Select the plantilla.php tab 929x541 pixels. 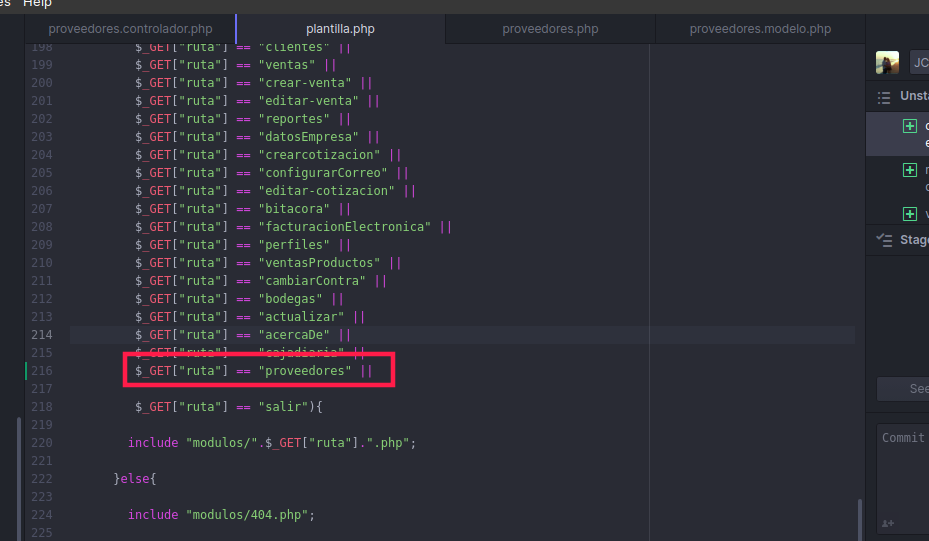[340, 29]
